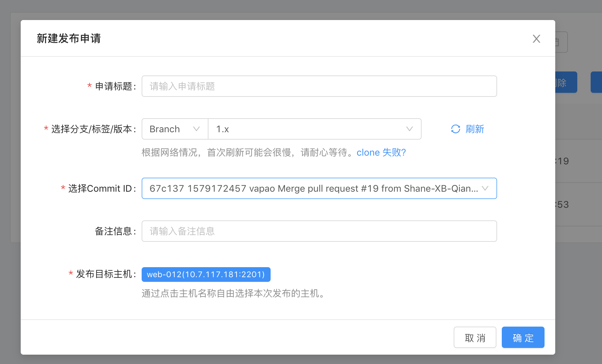The image size is (602, 364).
Task: Open the commit 67c137 selection dropdown
Action: [319, 188]
